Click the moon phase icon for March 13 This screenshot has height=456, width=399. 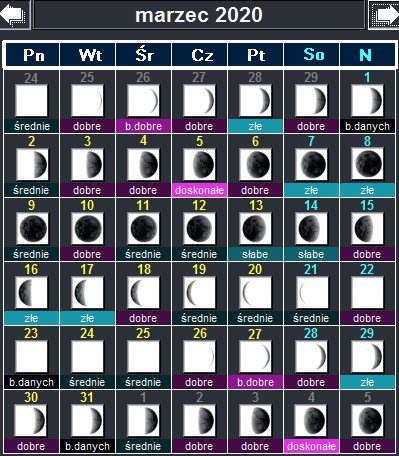255,228
